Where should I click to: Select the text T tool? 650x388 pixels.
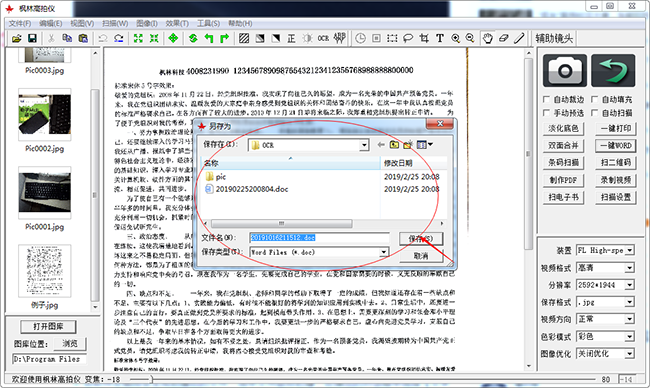click(x=439, y=39)
